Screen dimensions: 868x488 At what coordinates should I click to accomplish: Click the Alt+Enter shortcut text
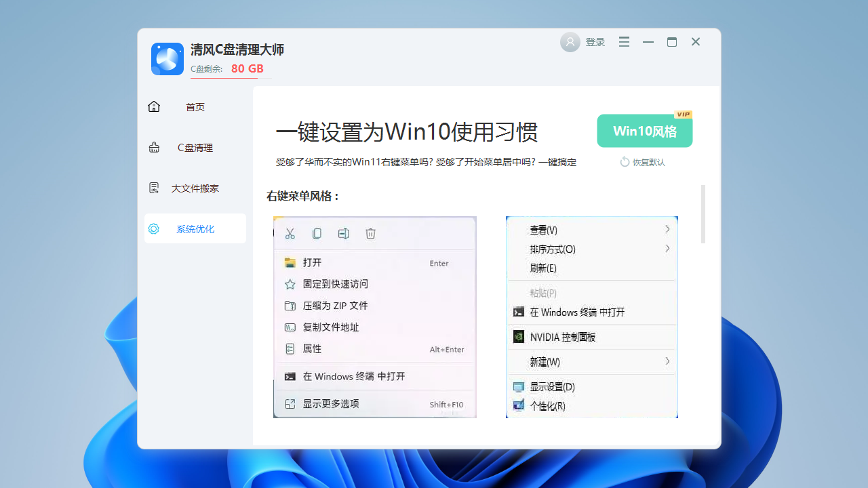447,350
